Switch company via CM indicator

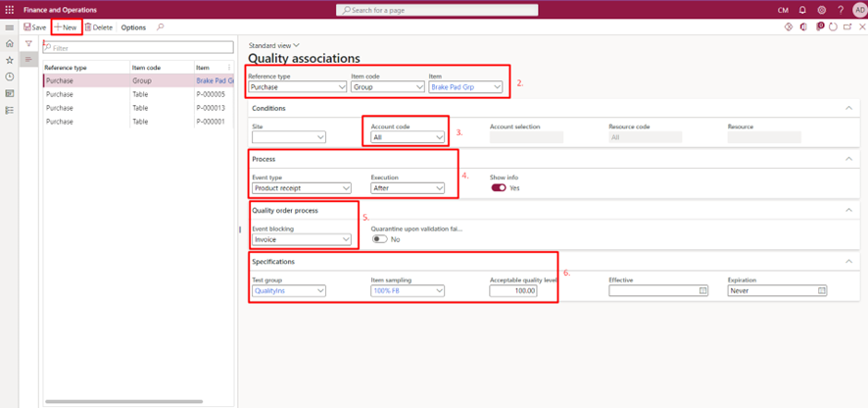point(783,10)
